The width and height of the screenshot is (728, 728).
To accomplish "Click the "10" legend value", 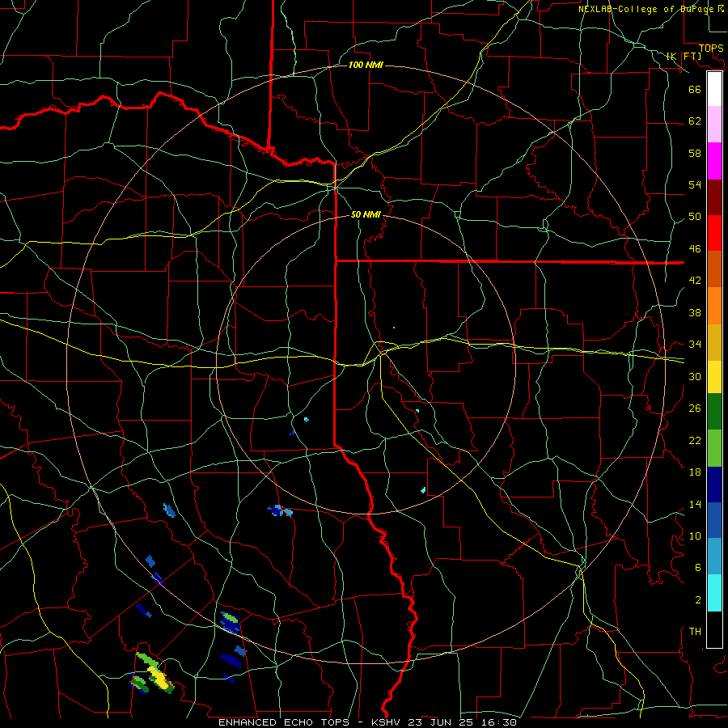I will coord(695,535).
